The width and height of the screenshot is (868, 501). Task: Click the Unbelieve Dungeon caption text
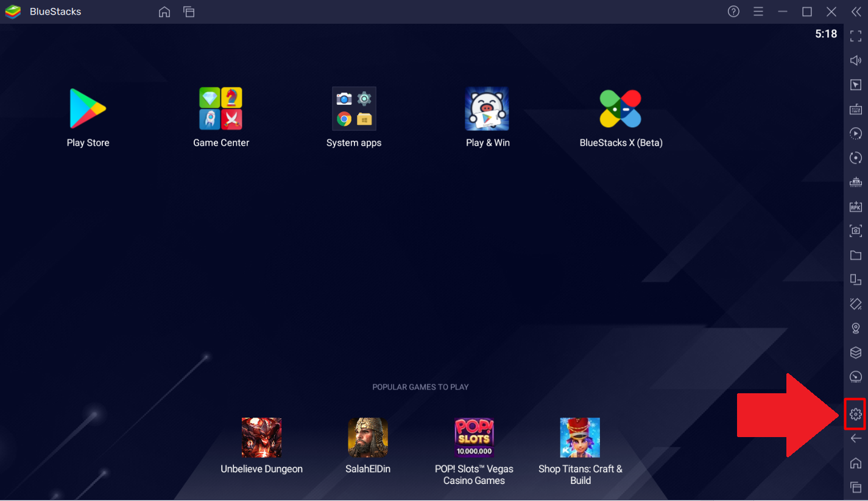click(262, 469)
